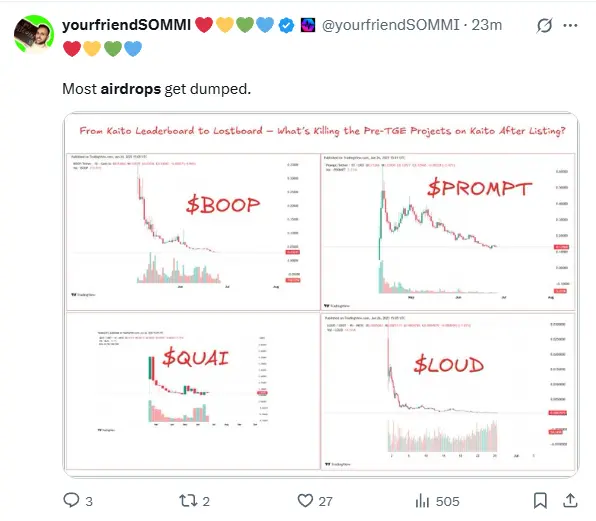This screenshot has width=596, height=521.
Task: Open the $PROMPT chart in image
Action: coord(448,232)
